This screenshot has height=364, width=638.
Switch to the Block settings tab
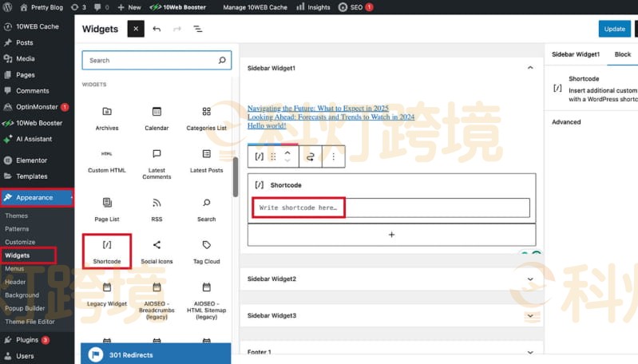pos(622,54)
